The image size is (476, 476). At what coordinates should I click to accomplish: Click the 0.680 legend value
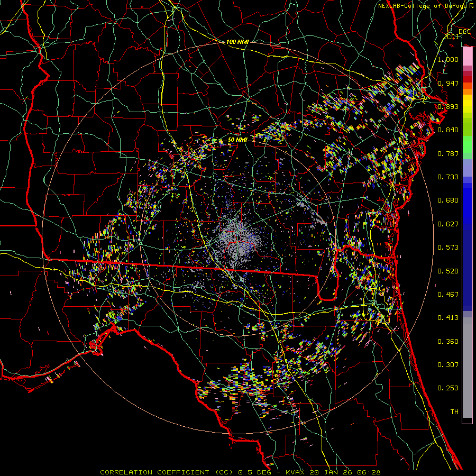[448, 200]
